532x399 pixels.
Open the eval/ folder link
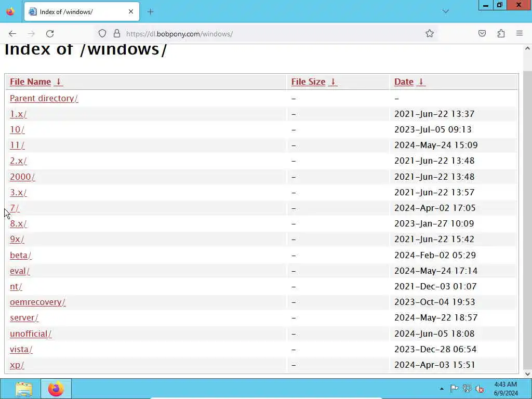point(20,271)
